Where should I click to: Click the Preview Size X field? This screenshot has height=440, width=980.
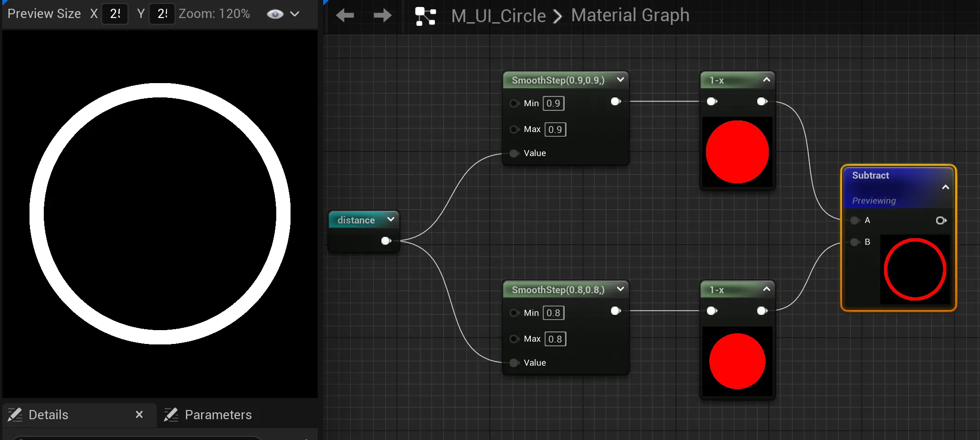point(115,14)
